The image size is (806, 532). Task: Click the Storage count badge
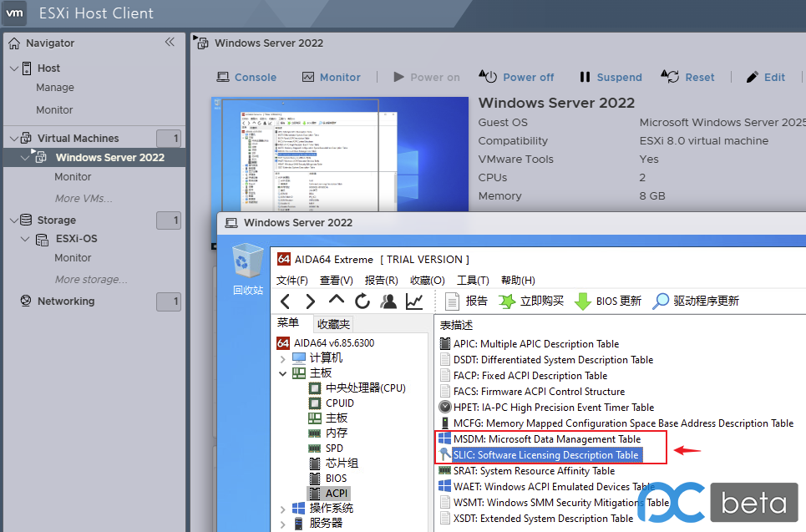coord(169,220)
